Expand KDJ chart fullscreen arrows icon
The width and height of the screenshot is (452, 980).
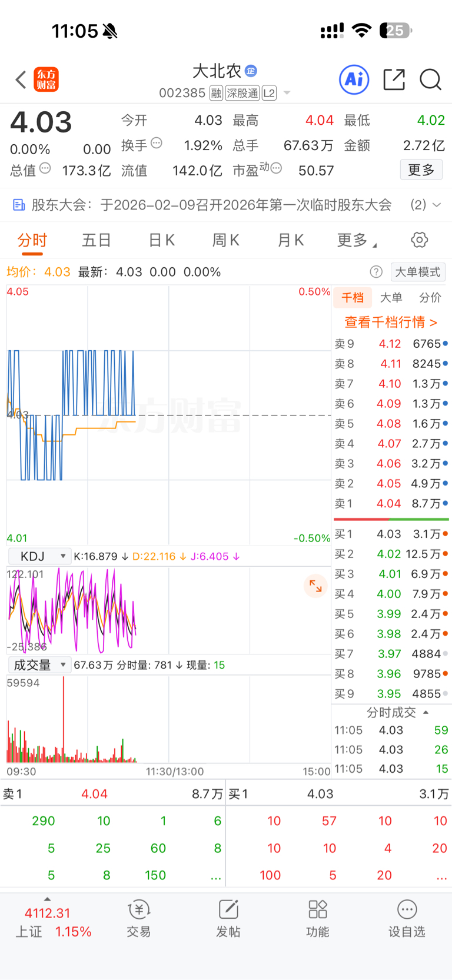316,586
